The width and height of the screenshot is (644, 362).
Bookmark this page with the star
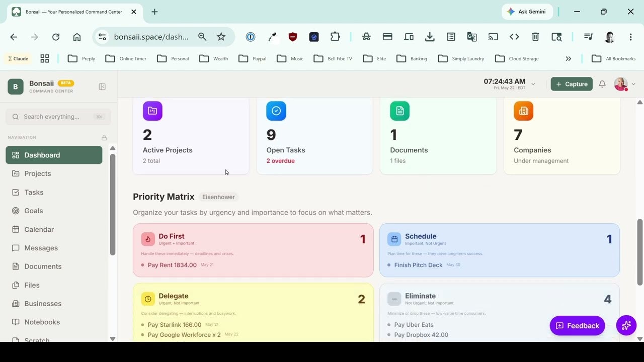point(221,37)
